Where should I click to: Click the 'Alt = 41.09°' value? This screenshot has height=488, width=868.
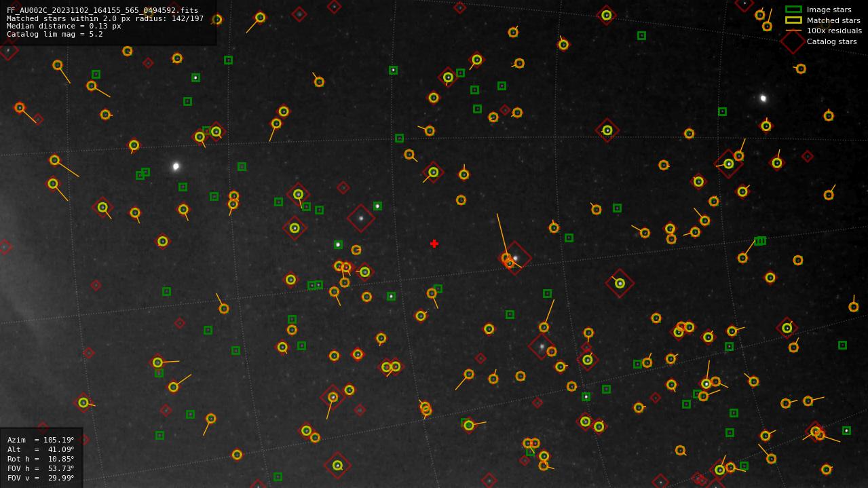click(x=41, y=449)
